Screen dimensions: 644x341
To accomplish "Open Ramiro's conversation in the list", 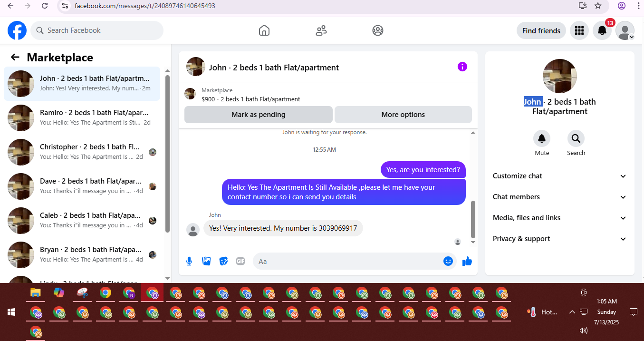I will click(x=82, y=118).
